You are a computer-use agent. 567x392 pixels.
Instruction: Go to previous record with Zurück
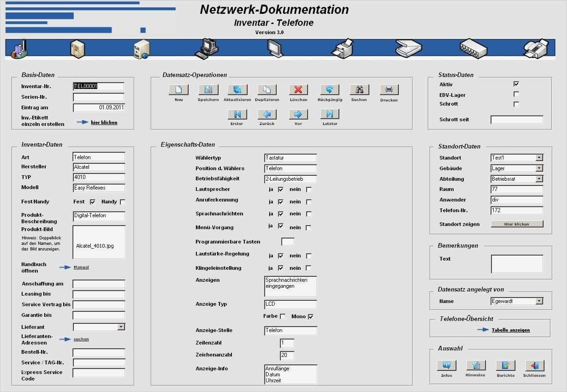point(267,114)
